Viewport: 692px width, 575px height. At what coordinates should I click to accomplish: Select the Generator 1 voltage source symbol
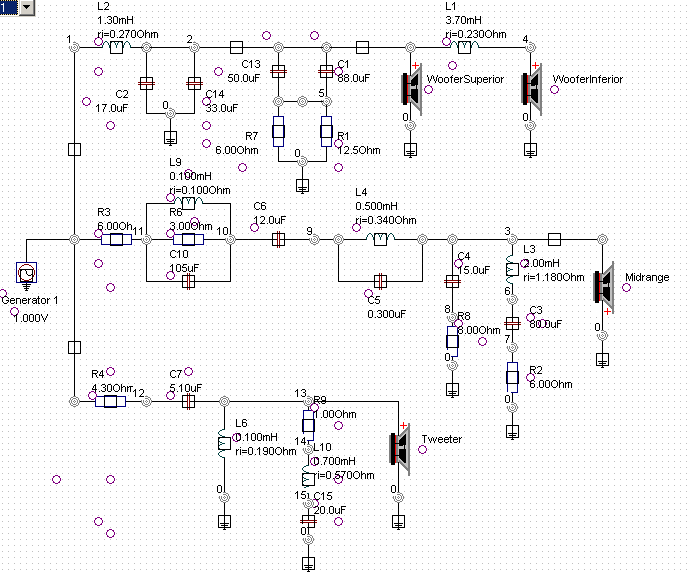click(26, 273)
